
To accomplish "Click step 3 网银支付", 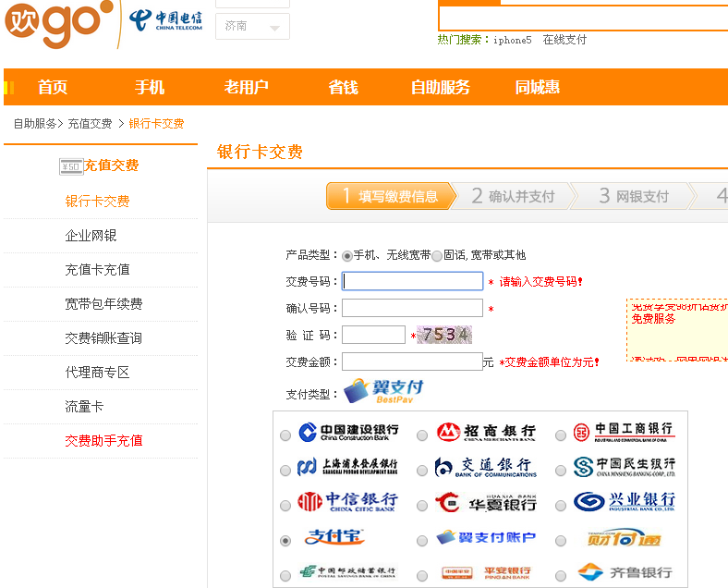I will 633,196.
